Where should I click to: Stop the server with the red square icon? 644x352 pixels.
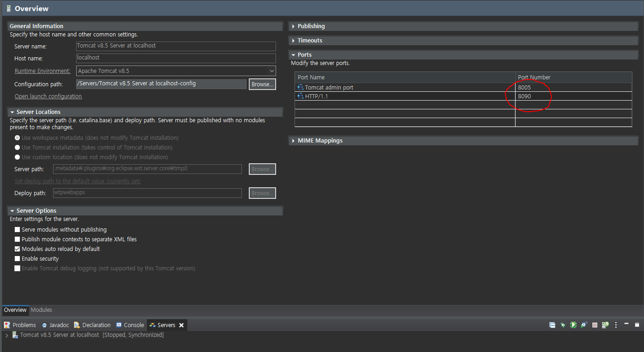[x=594, y=325]
